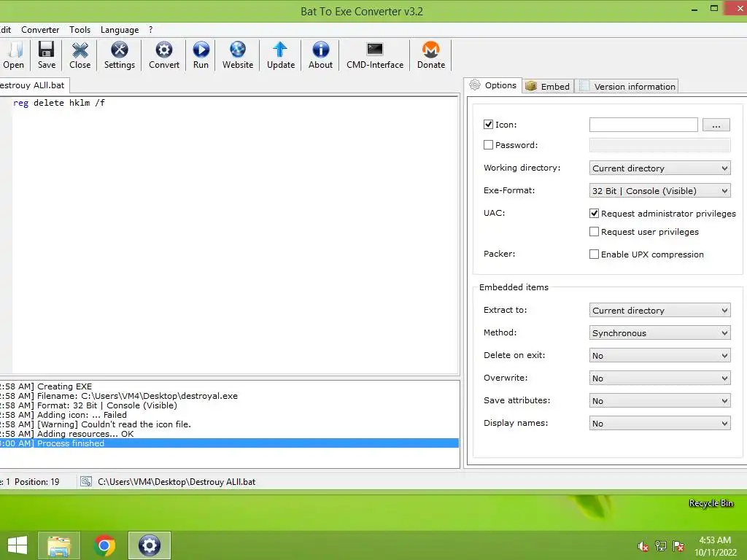Click the Password input field

tap(659, 145)
